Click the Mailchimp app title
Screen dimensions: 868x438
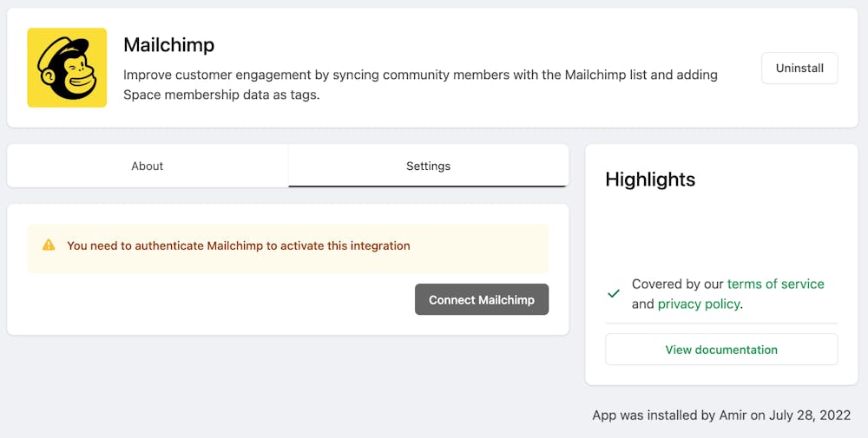pos(168,44)
